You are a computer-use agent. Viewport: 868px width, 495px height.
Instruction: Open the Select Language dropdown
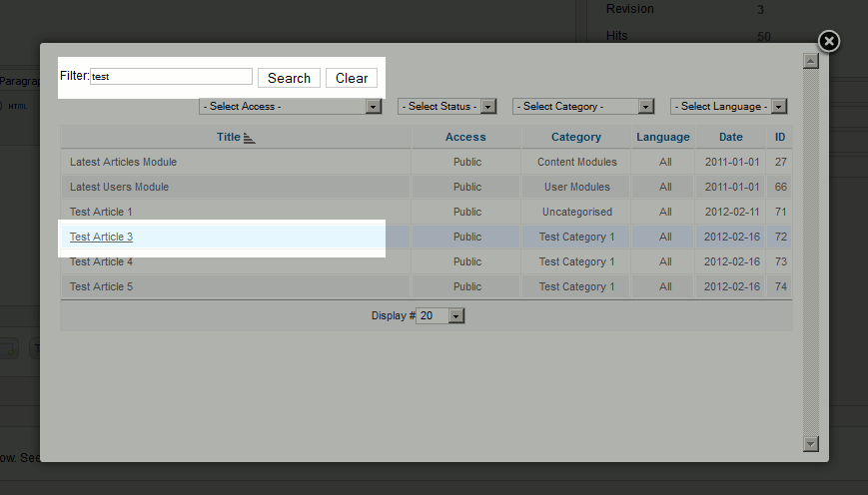[x=728, y=106]
